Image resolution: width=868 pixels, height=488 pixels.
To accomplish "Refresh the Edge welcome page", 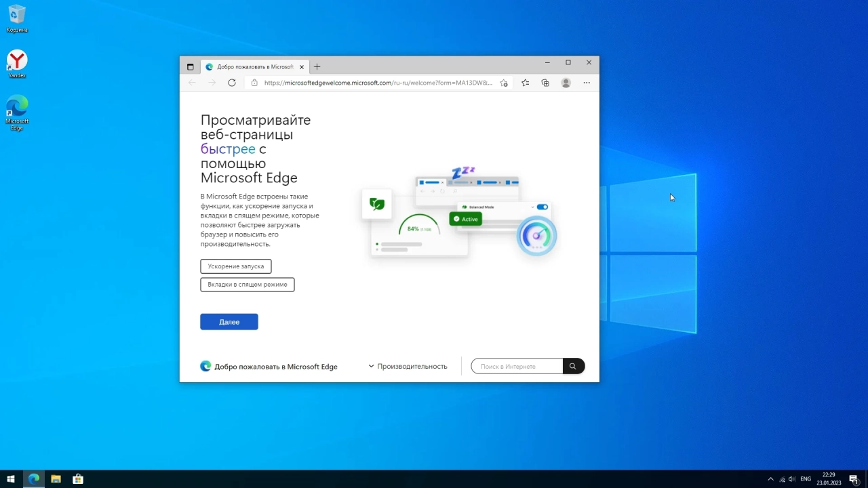I will (232, 83).
